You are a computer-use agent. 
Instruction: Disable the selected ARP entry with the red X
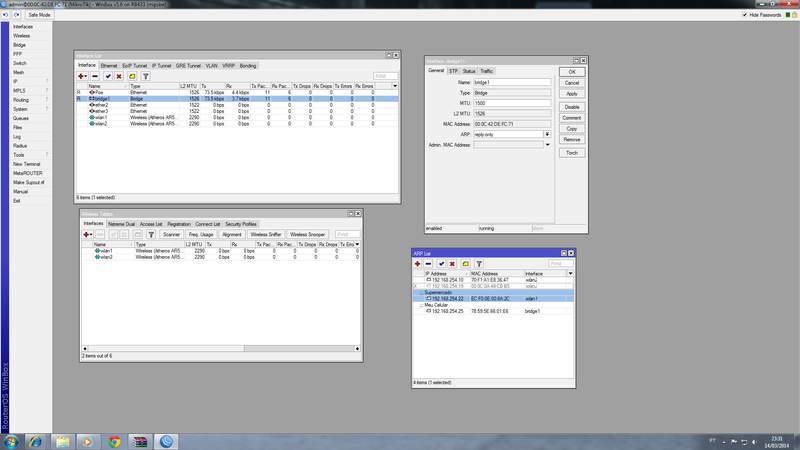pos(452,264)
